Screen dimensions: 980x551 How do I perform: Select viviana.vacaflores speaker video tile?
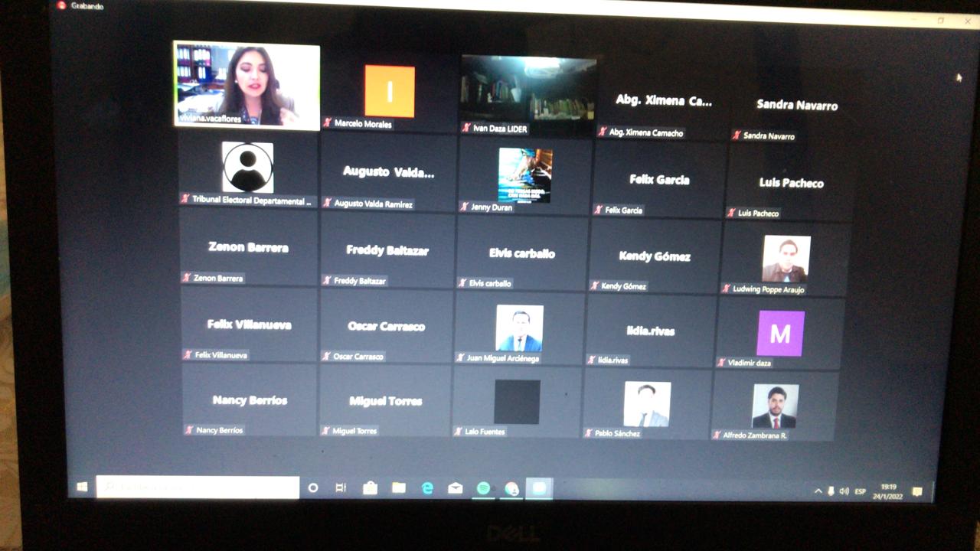[247, 85]
